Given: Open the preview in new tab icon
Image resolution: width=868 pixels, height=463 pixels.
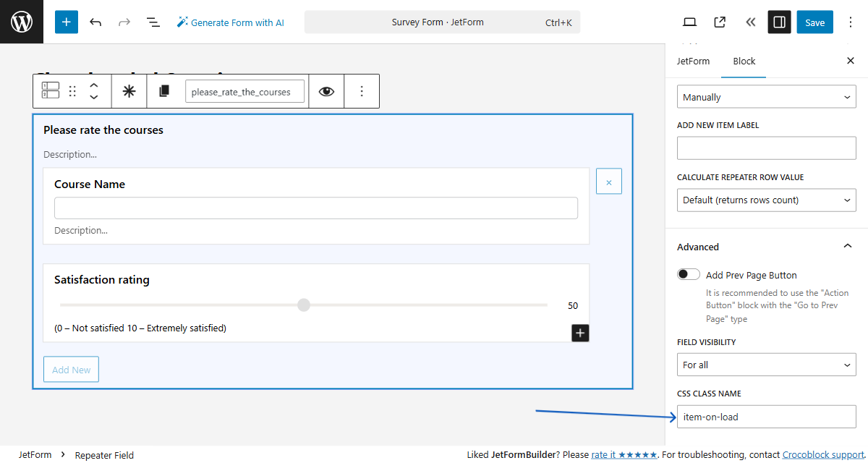Looking at the screenshot, I should [719, 22].
